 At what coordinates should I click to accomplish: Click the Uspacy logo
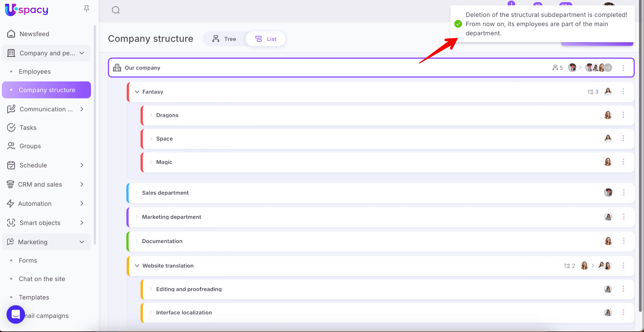click(x=27, y=10)
